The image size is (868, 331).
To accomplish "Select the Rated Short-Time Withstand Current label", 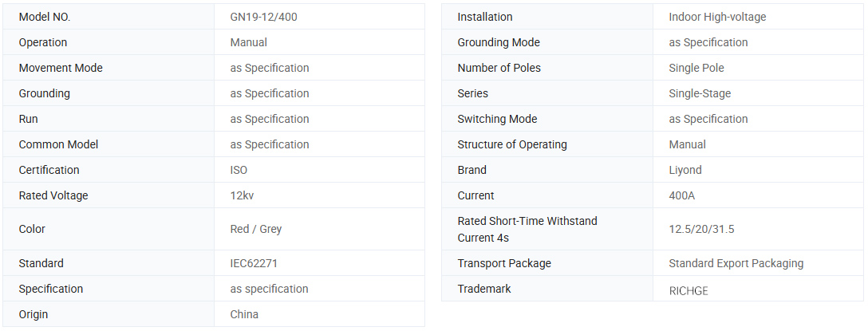I will click(527, 229).
